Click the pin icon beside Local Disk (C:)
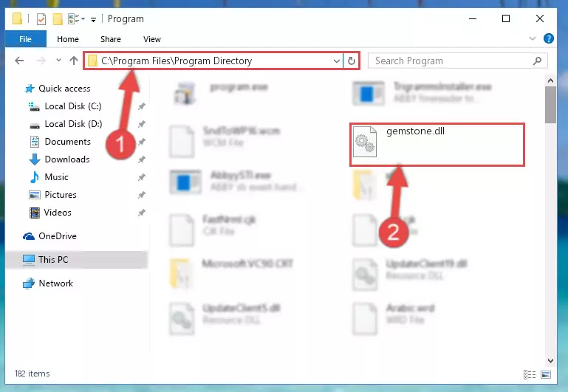This screenshot has height=392, width=568. [x=141, y=106]
